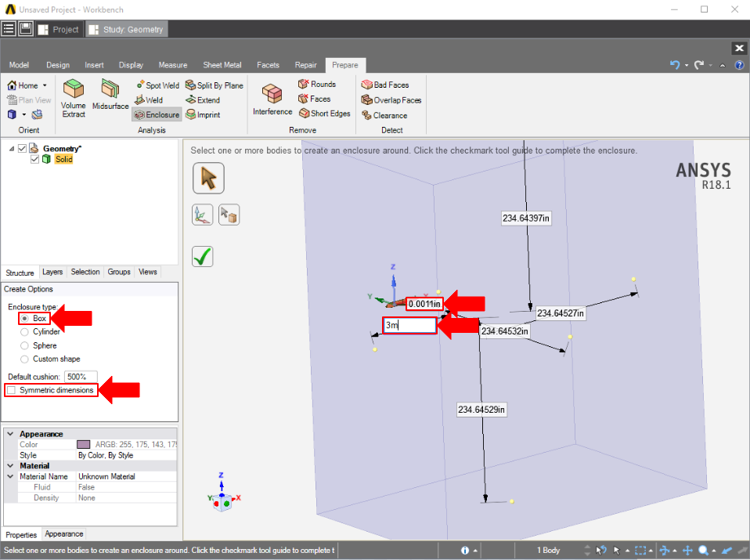This screenshot has height=560, width=750.
Task: Open the Study: Geometry tab
Action: [x=127, y=29]
